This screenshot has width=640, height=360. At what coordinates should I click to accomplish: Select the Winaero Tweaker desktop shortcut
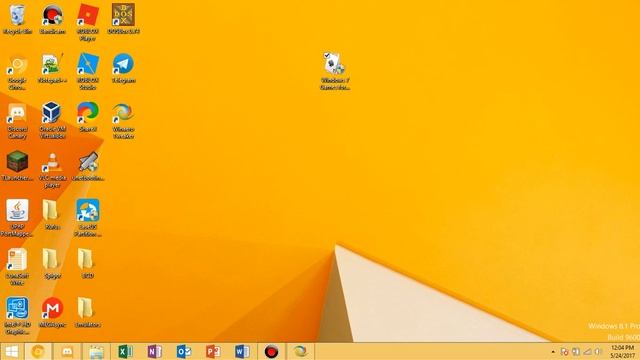click(x=123, y=121)
